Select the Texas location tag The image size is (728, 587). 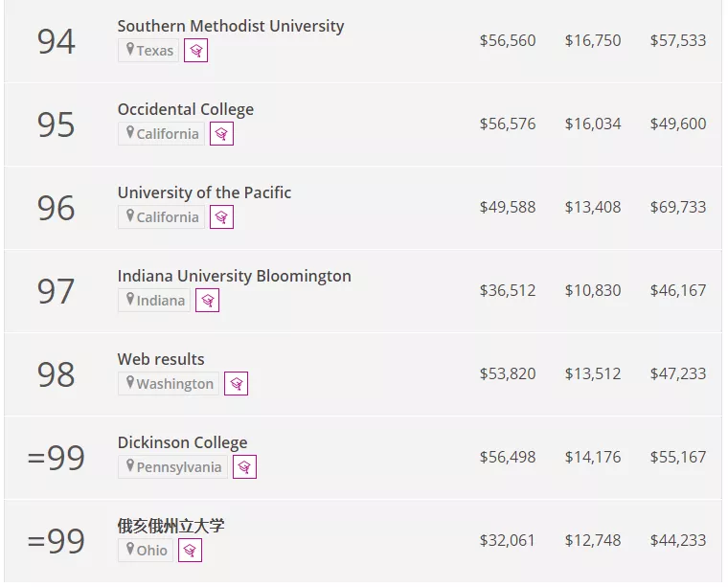click(x=148, y=51)
